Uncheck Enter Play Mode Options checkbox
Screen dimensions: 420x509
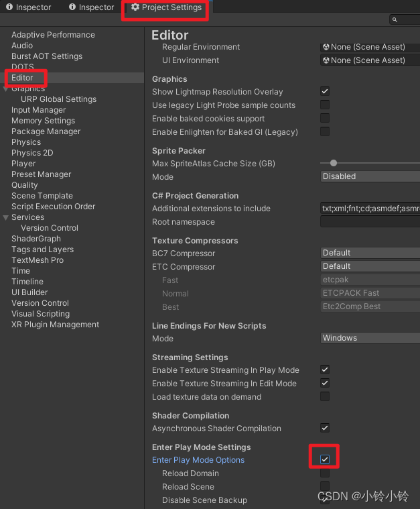coord(325,459)
